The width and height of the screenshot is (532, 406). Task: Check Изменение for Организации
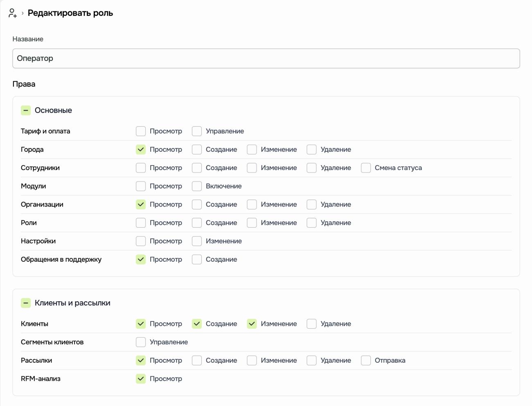(x=252, y=204)
